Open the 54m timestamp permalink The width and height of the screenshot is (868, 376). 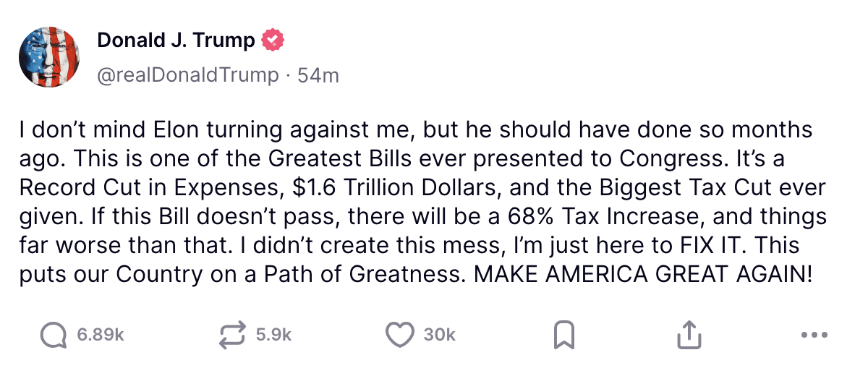tap(318, 74)
